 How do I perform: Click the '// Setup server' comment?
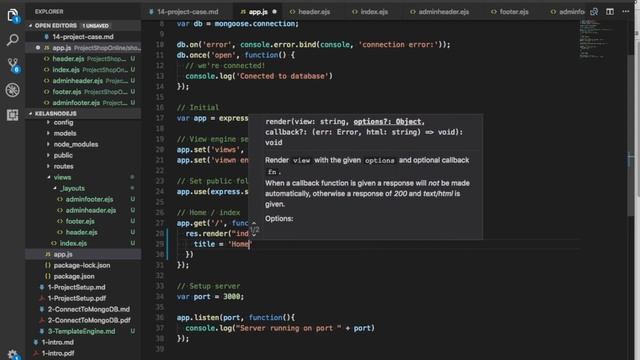pos(209,286)
